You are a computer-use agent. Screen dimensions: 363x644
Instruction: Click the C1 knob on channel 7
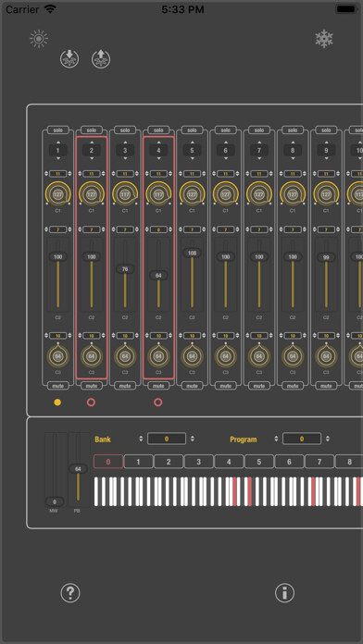pos(259,194)
